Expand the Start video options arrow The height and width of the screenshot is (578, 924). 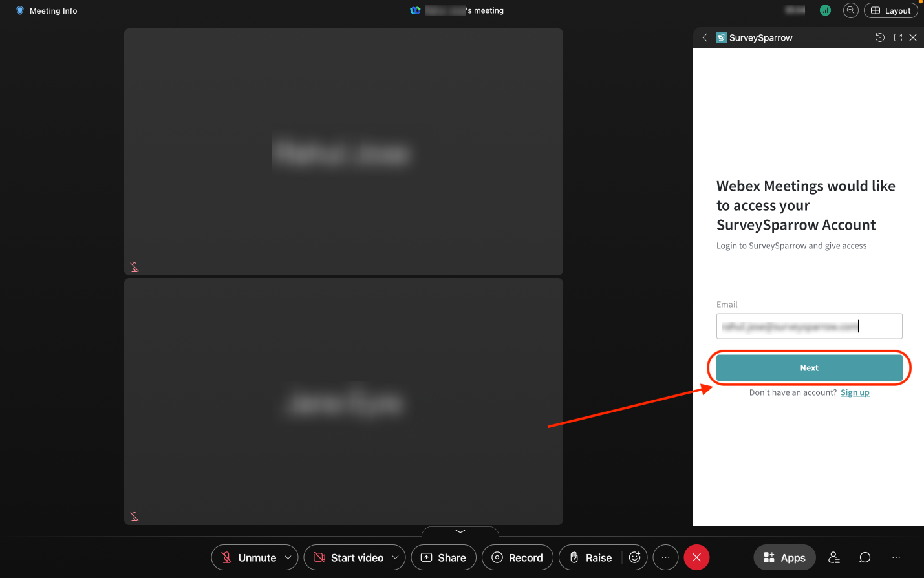coord(395,557)
